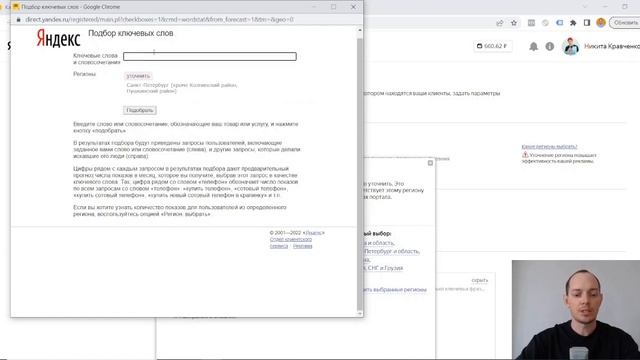Select «СНГ и Грузия» quick-choice link

pyautogui.click(x=385, y=268)
